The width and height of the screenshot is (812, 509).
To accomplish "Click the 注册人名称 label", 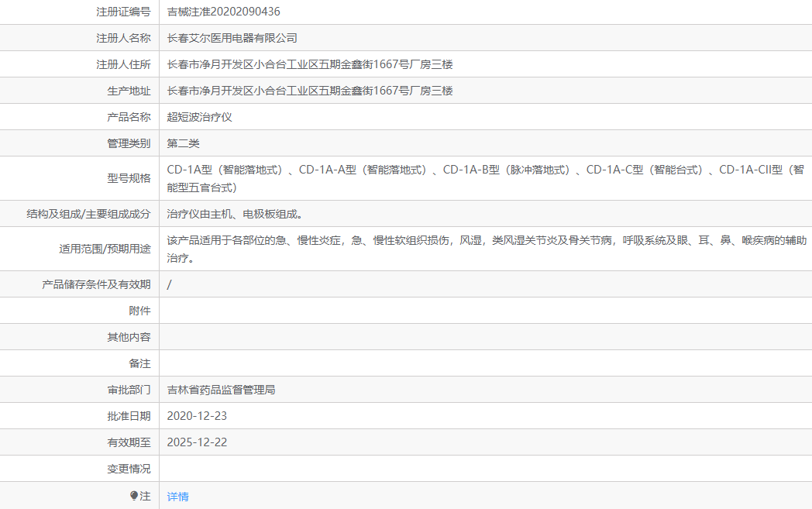I will (x=123, y=38).
